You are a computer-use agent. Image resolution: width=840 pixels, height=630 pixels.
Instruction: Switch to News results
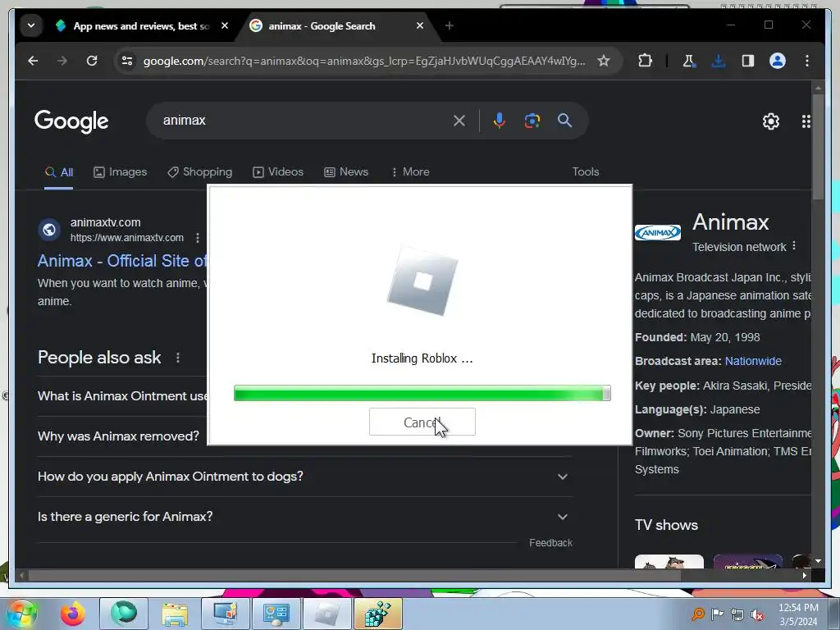click(346, 172)
